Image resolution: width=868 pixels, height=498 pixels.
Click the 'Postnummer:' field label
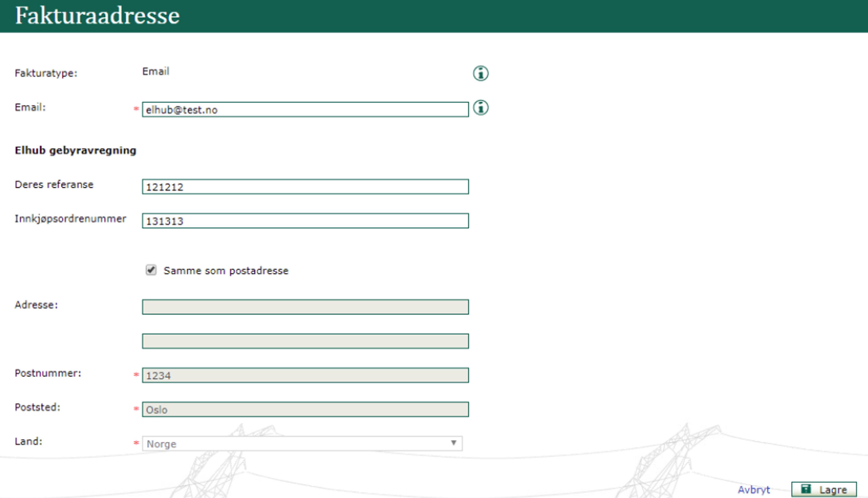[x=48, y=373]
